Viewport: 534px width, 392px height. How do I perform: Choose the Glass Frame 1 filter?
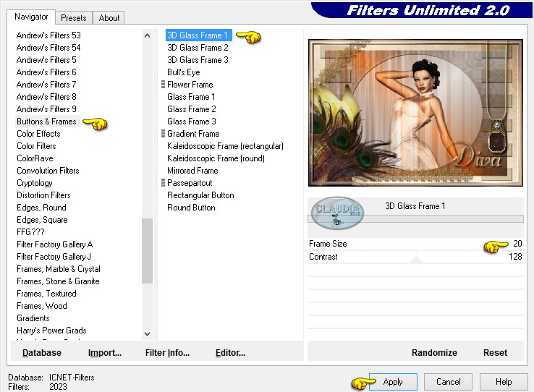tap(192, 97)
